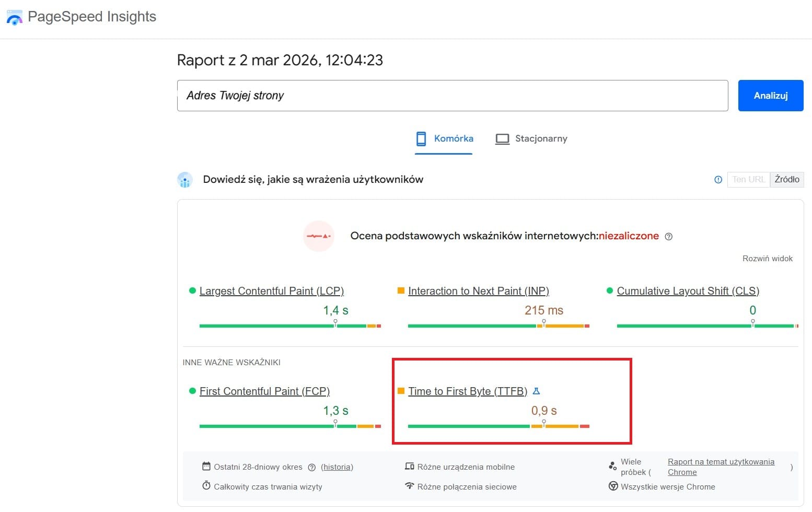Image resolution: width=812 pixels, height=512 pixels.
Task: Click the wifi icon for network connections
Action: pyautogui.click(x=410, y=486)
